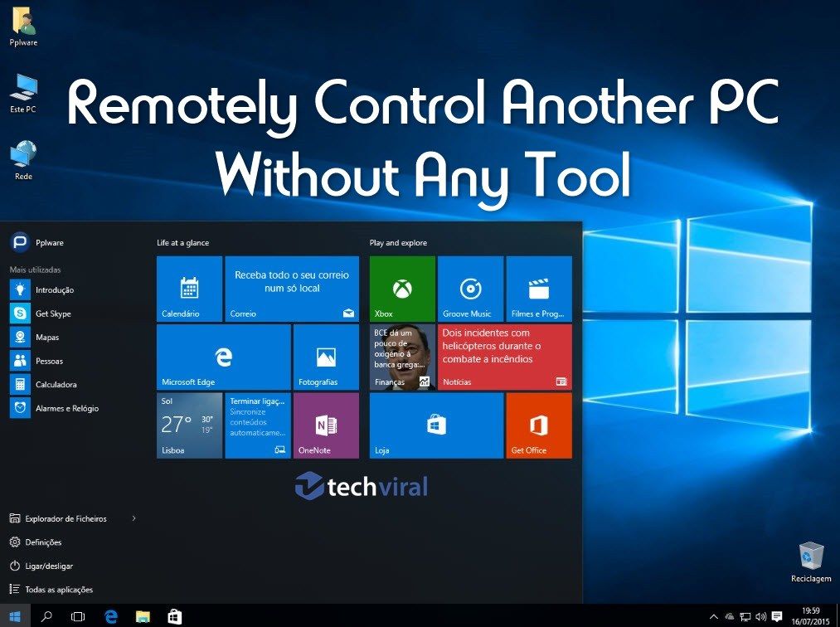The height and width of the screenshot is (627, 840).
Task: Open File Explorer from taskbar
Action: (x=143, y=616)
